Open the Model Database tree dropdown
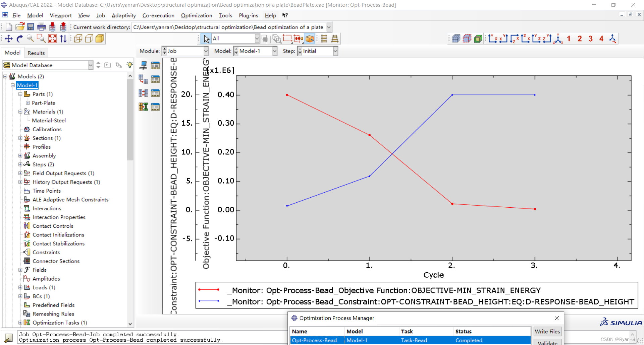The width and height of the screenshot is (644, 345). [x=91, y=65]
